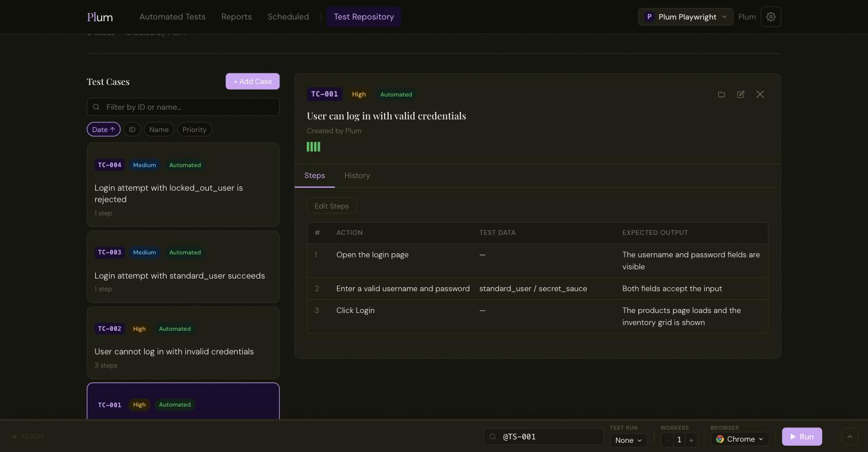Image resolution: width=868 pixels, height=452 pixels.
Task: Switch to the Steps tab
Action: point(315,175)
